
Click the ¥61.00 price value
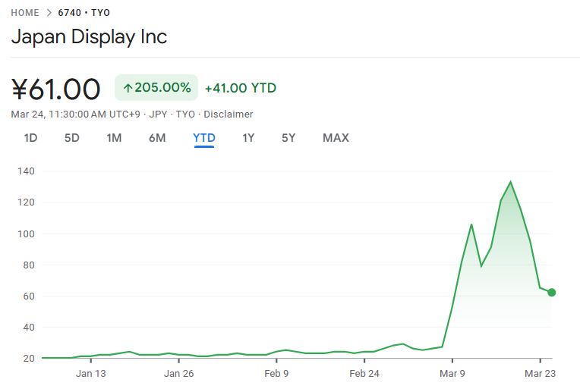coord(56,89)
